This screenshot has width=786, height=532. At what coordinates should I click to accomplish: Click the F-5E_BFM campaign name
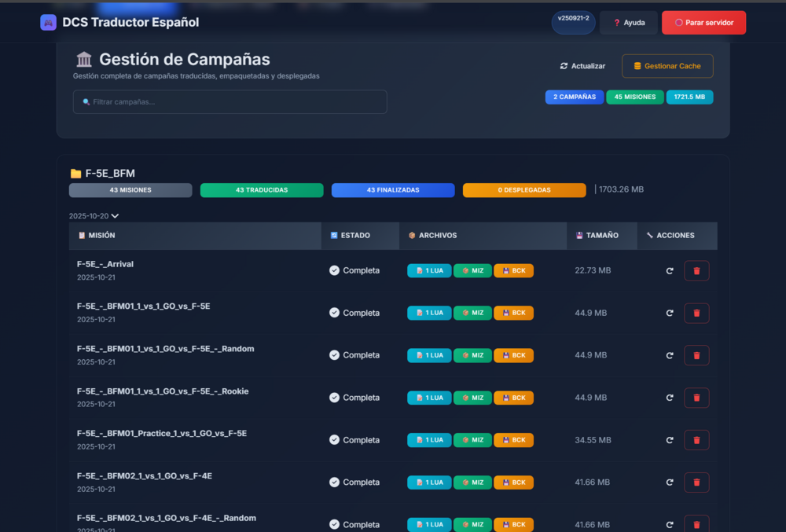[x=110, y=174]
